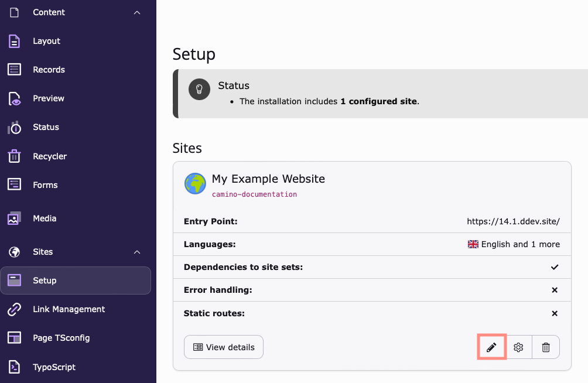
Task: Click the View details button
Action: [x=223, y=347]
